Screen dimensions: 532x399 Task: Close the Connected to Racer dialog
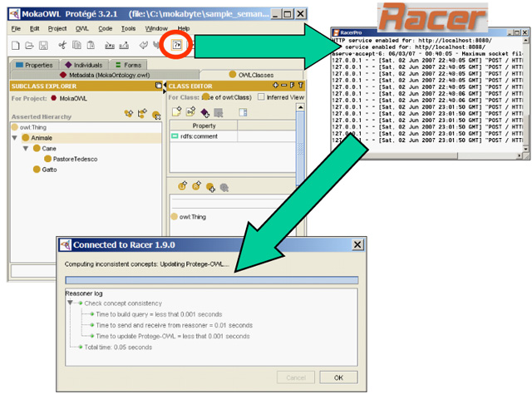coord(357,244)
